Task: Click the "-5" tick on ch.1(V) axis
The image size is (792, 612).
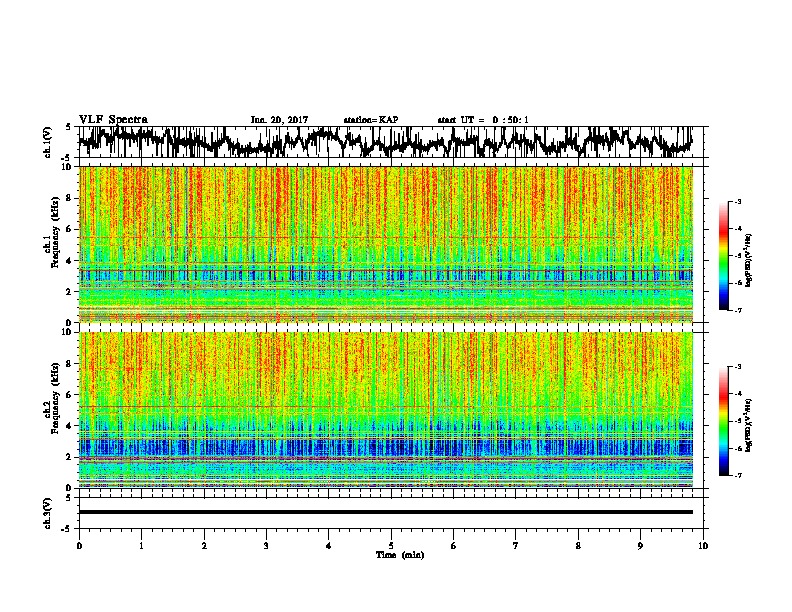Action: 68,158
